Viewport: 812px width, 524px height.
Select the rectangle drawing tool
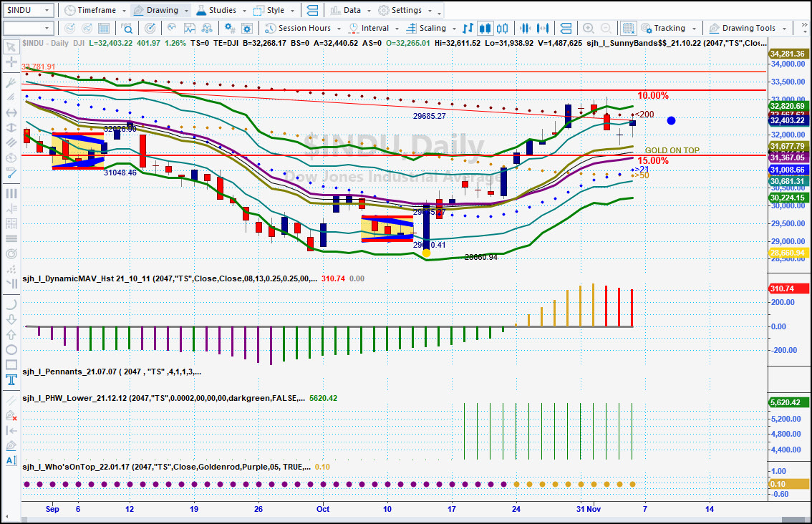click(11, 365)
